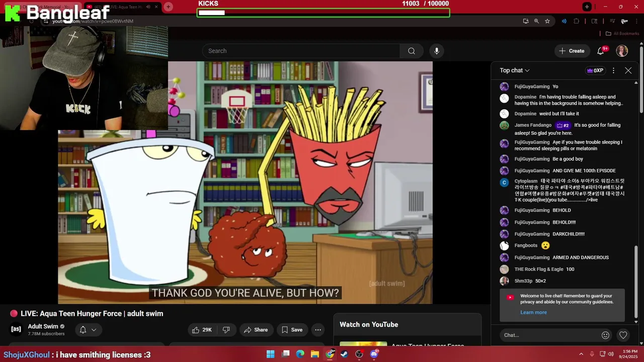Image resolution: width=644 pixels, height=362 pixels.
Task: Open Discord from taskbar
Action: coord(374,354)
